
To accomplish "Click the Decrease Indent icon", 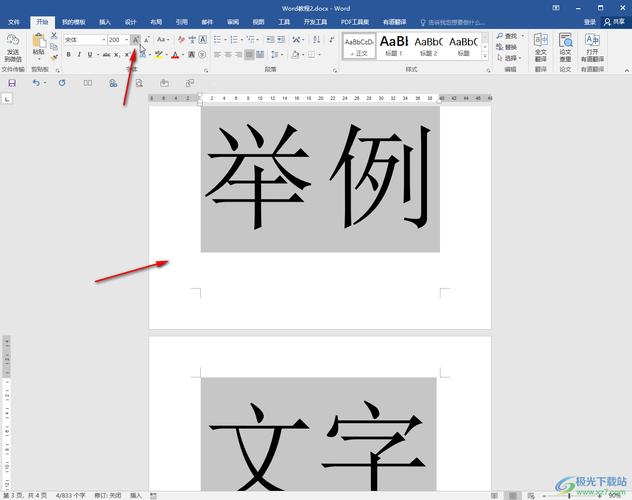I will coord(270,39).
